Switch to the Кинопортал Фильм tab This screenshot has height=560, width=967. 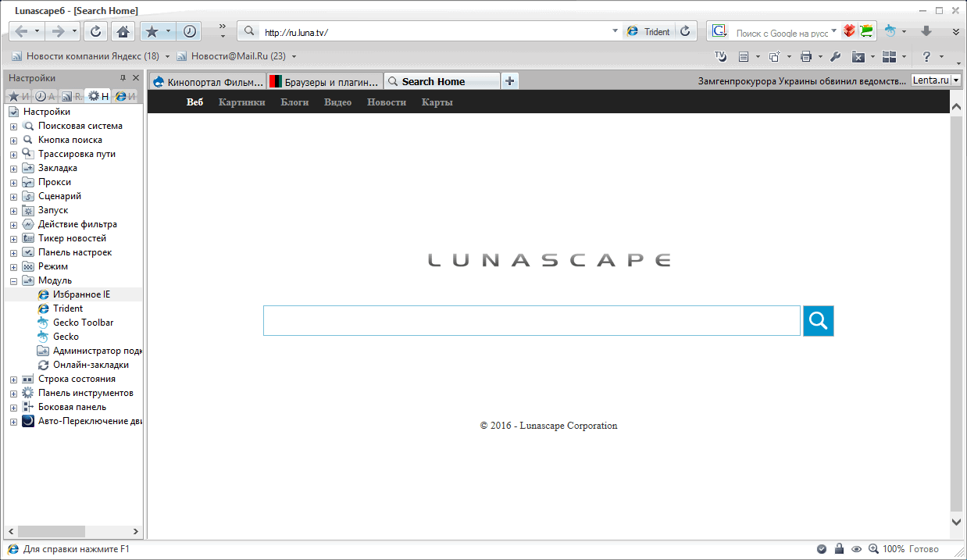[x=207, y=81]
